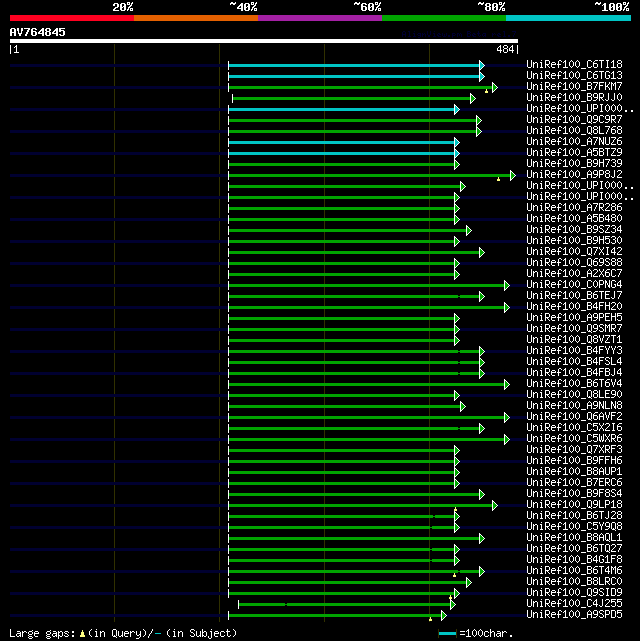Select the UniRef100_A9PEH5 hit label
The image size is (640, 641).
point(574,318)
